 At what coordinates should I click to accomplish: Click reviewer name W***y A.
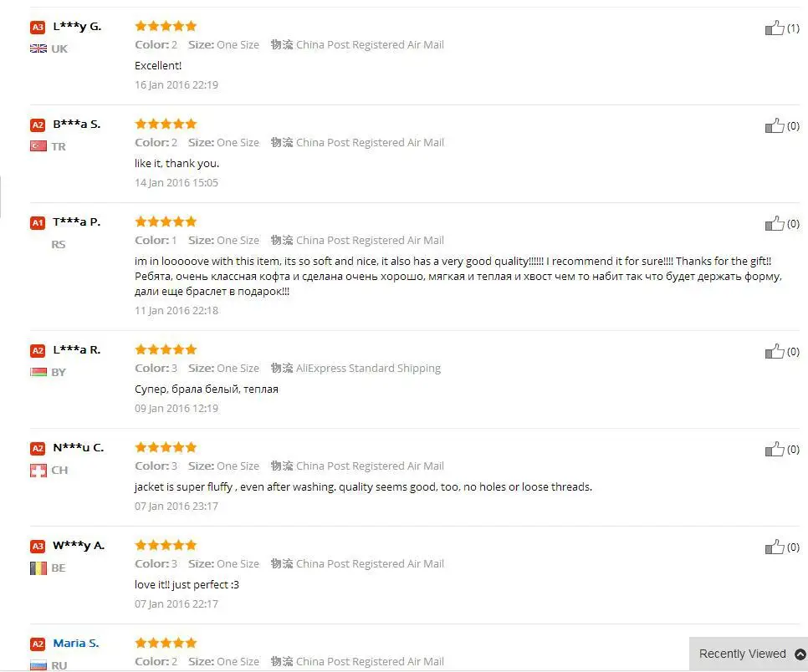79,545
